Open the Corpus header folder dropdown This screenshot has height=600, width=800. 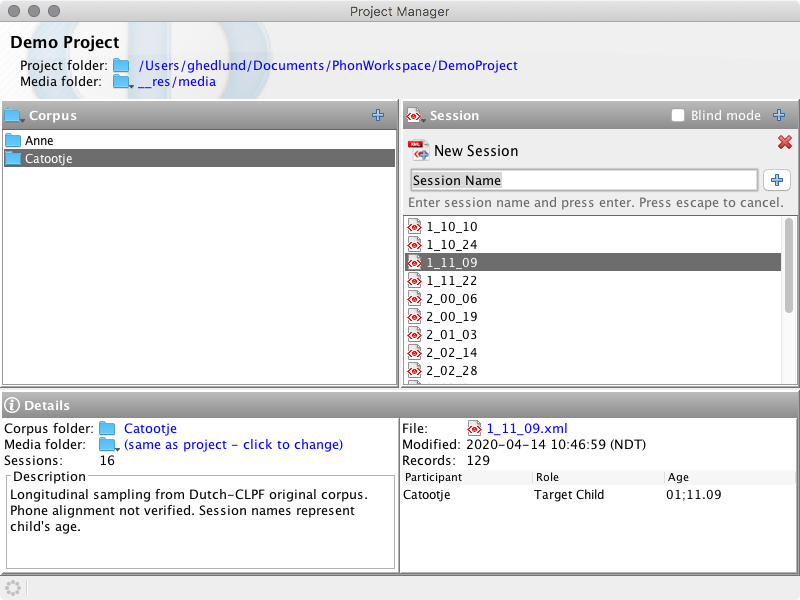(14, 116)
